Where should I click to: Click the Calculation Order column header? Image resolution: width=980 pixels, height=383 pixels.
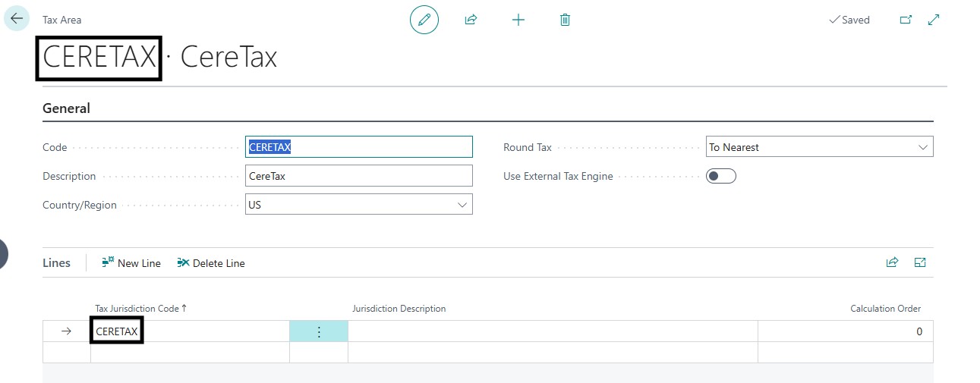pos(885,309)
